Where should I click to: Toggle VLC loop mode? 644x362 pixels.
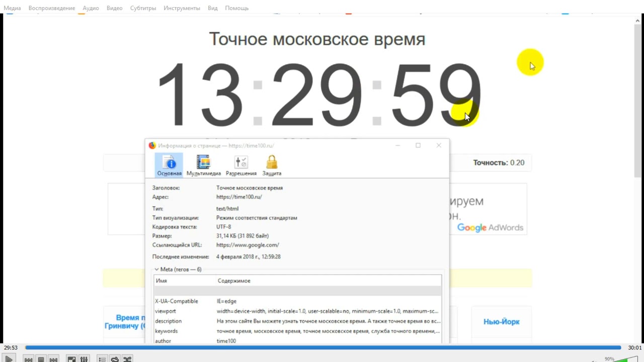[x=115, y=359]
